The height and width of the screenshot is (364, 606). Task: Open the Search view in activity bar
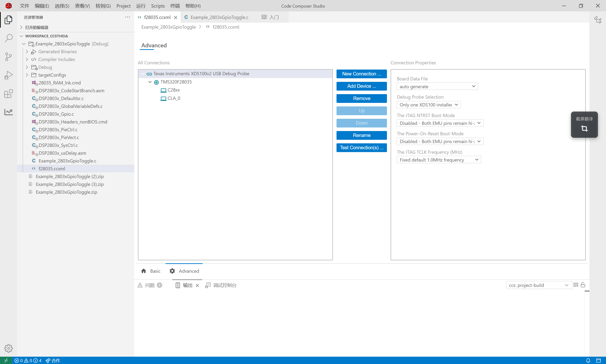pyautogui.click(x=8, y=38)
